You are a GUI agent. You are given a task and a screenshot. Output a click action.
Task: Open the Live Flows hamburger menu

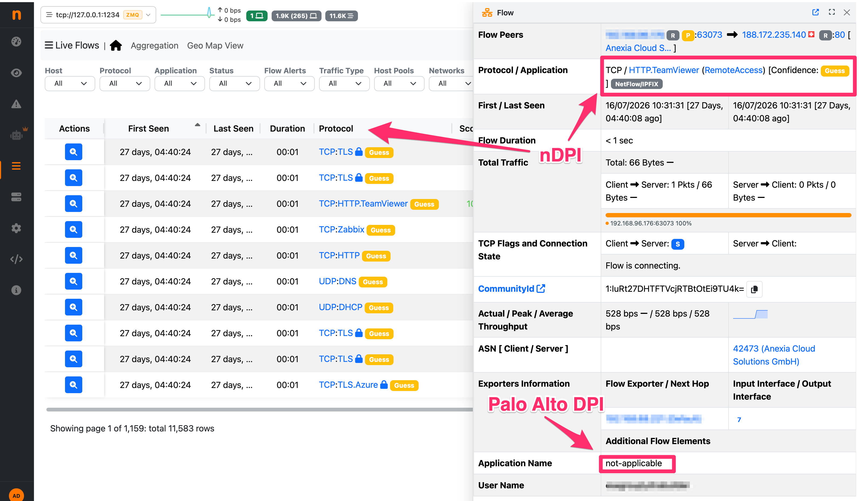point(49,45)
